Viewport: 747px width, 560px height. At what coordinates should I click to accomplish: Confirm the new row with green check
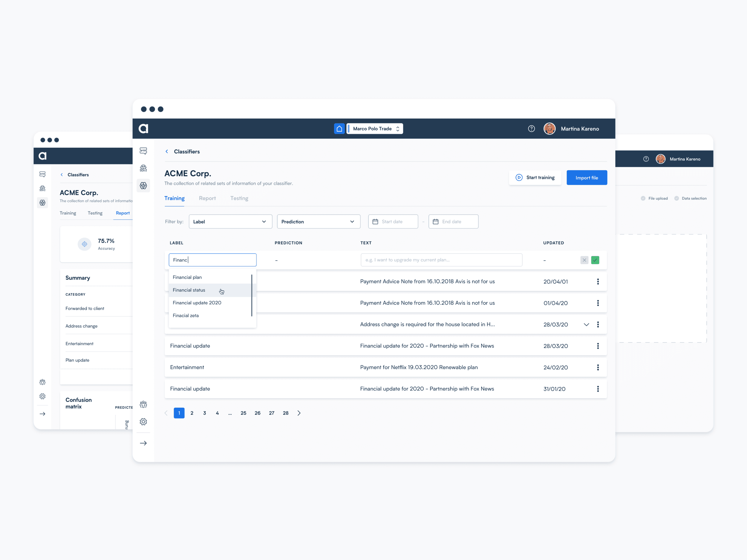click(595, 260)
